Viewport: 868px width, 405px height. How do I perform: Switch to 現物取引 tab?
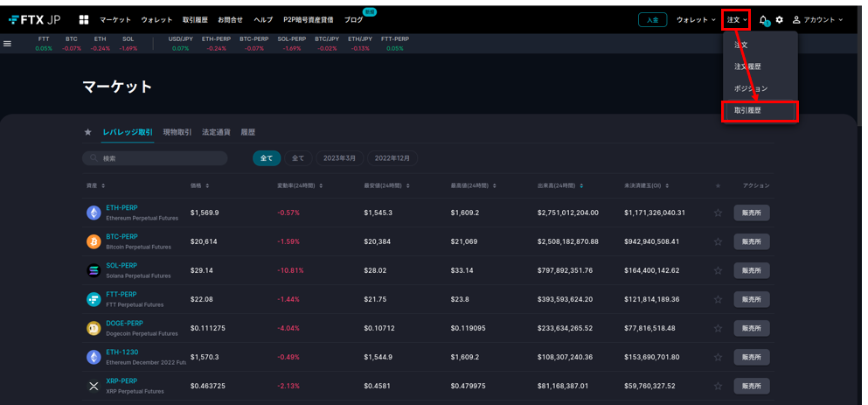tap(177, 132)
